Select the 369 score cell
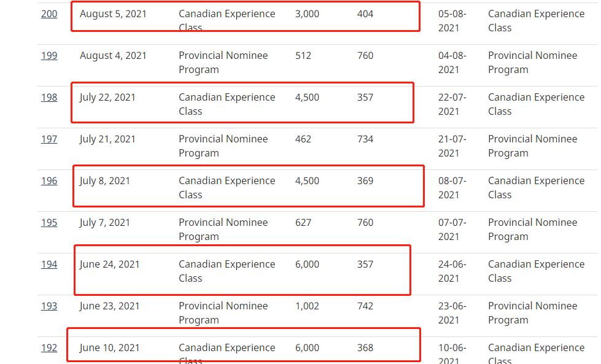 point(365,180)
